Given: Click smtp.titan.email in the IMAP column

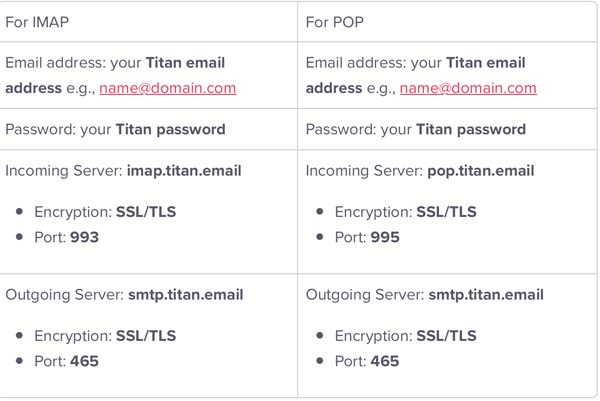Looking at the screenshot, I should [x=186, y=295].
